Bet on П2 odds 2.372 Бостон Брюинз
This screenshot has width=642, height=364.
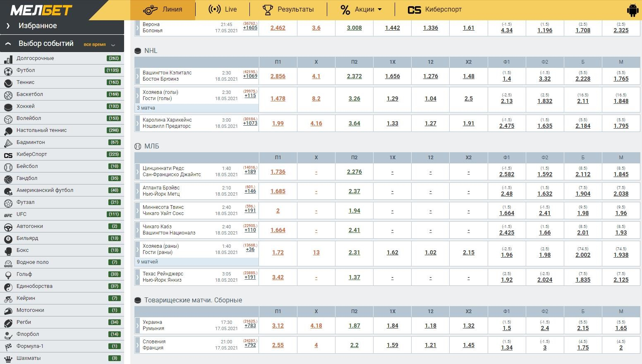point(354,76)
